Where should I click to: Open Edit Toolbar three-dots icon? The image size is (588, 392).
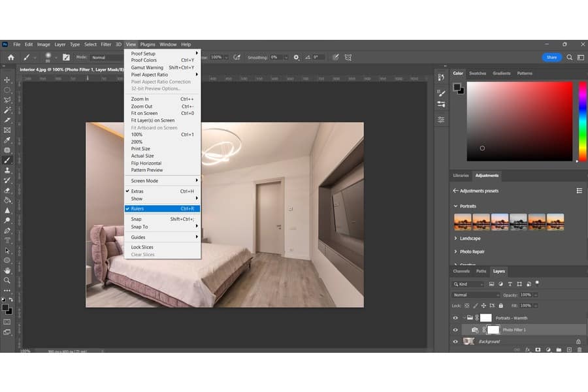coord(7,290)
